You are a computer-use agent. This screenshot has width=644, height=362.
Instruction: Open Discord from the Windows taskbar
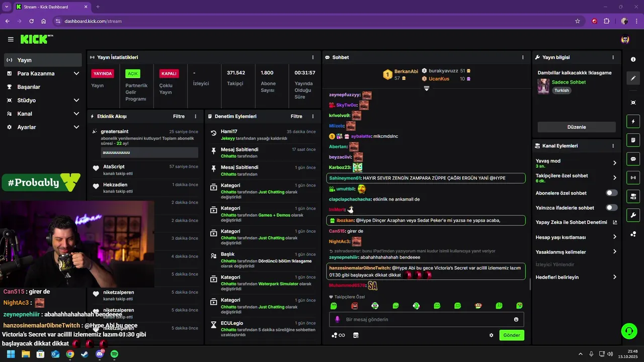pyautogui.click(x=100, y=354)
